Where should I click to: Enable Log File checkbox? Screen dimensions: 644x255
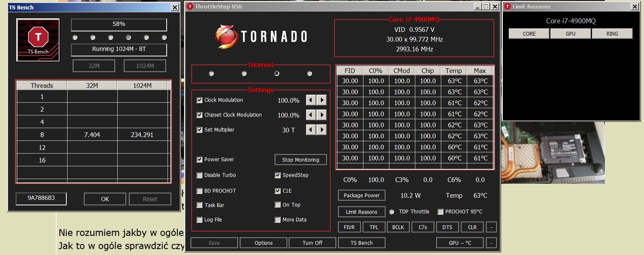[199, 220]
